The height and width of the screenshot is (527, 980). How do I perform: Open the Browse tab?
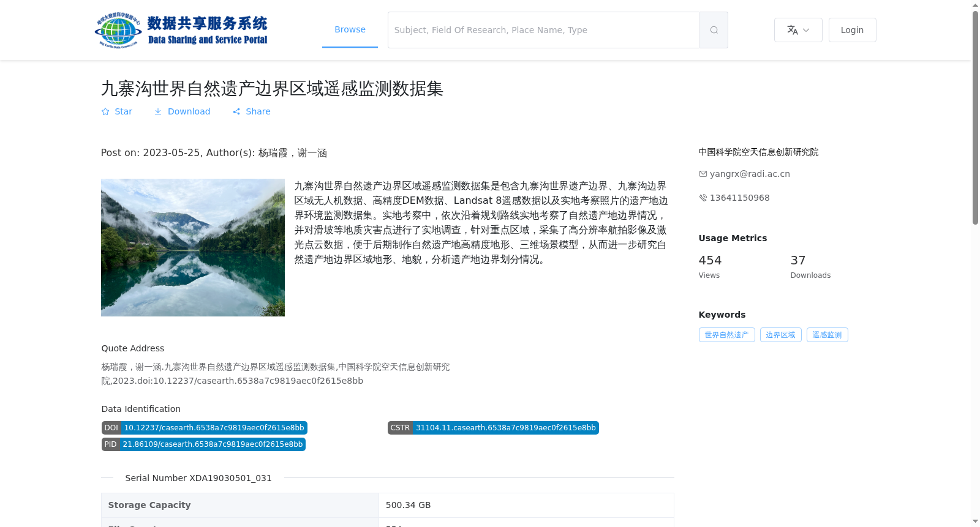(x=350, y=29)
